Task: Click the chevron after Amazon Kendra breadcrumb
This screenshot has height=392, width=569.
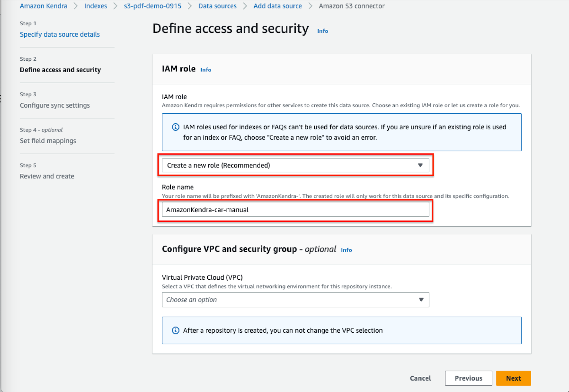Action: pos(76,6)
